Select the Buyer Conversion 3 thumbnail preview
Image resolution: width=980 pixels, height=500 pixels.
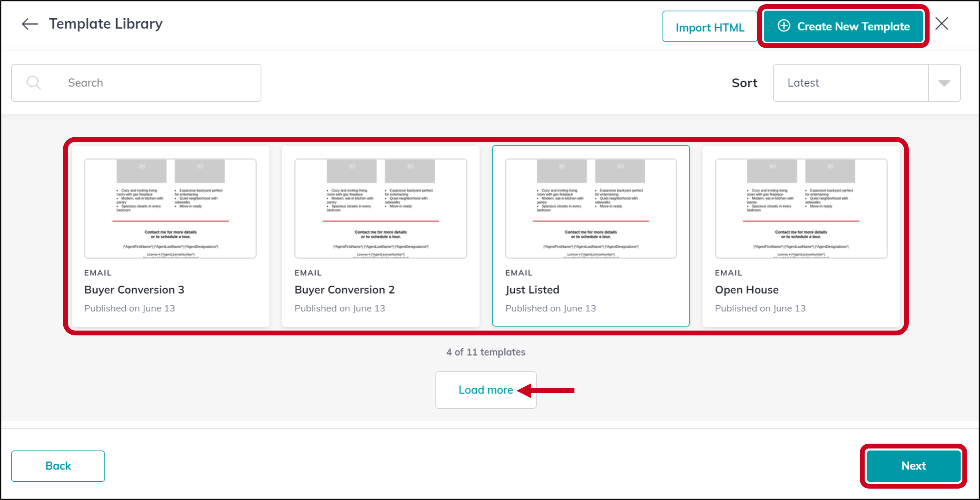170,208
